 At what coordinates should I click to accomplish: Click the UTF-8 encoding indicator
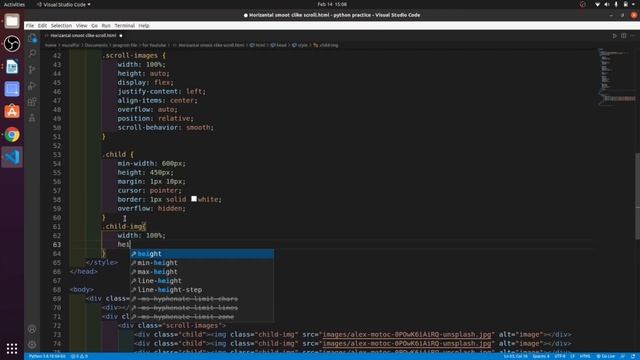(559, 356)
